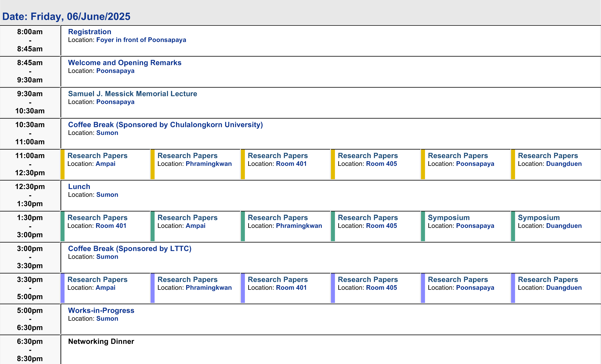Click Duangduen location in the 11:00am row
Image resolution: width=601 pixels, height=364 pixels.
pos(564,164)
